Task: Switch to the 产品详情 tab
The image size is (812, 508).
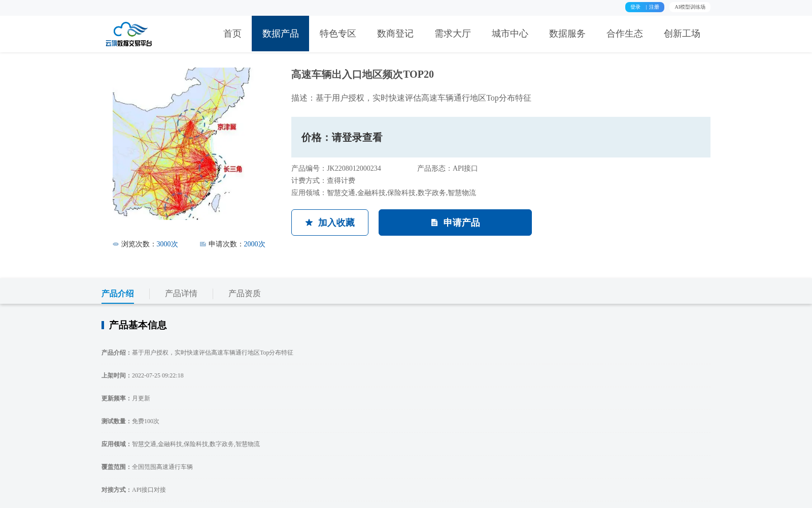Action: point(181,294)
